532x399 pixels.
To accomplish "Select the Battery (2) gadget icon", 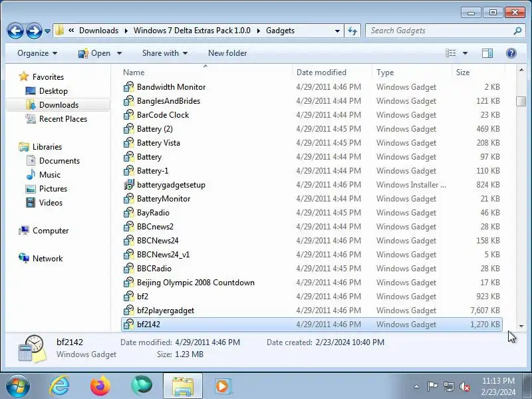I will [x=128, y=128].
